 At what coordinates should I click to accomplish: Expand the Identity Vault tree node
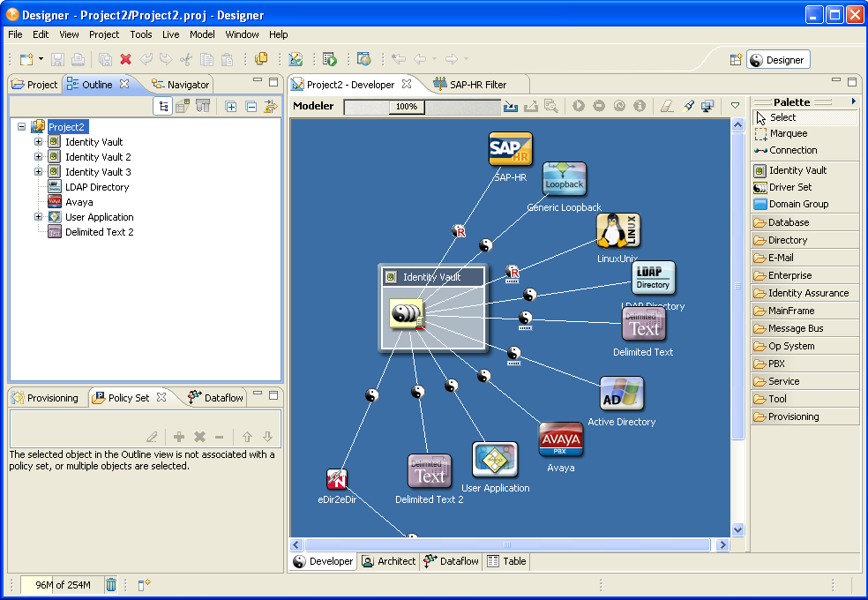pos(38,142)
